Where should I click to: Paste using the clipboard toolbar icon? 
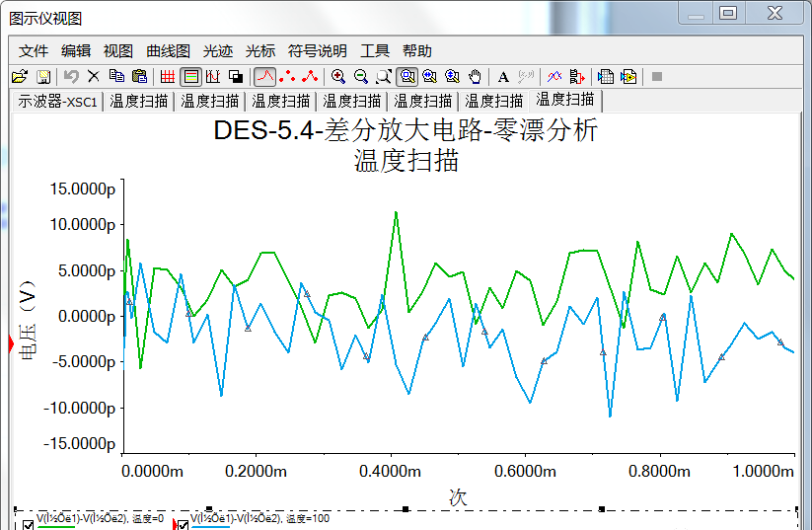click(x=139, y=77)
